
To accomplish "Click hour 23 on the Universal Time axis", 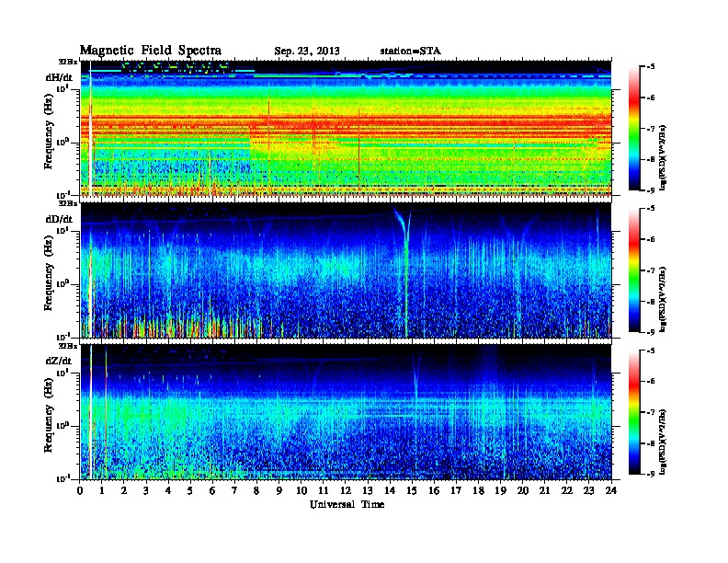I will pos(589,490).
